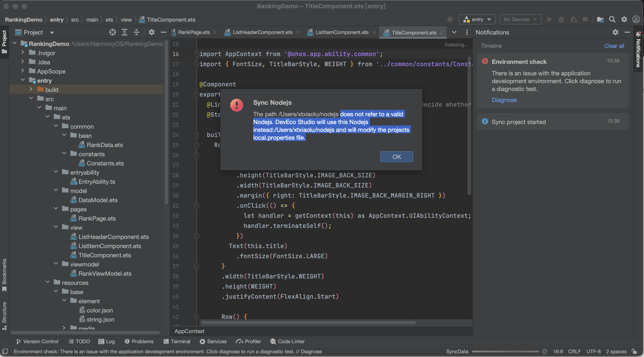The image size is (644, 357).
Task: Click the Stop square icon in toolbar
Action: click(x=585, y=20)
